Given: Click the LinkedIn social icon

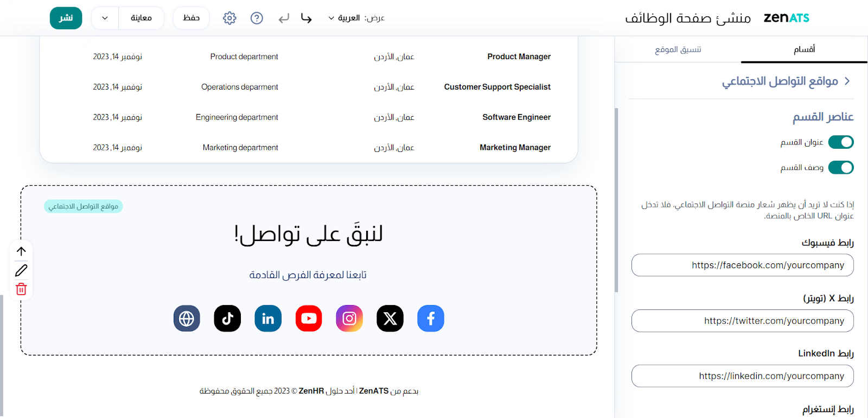Looking at the screenshot, I should pyautogui.click(x=268, y=318).
